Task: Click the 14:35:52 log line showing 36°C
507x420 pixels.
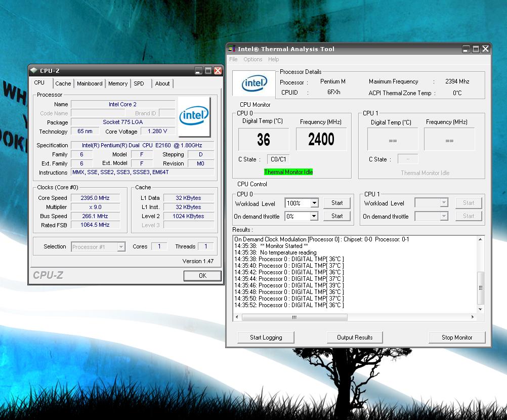Action: point(289,305)
